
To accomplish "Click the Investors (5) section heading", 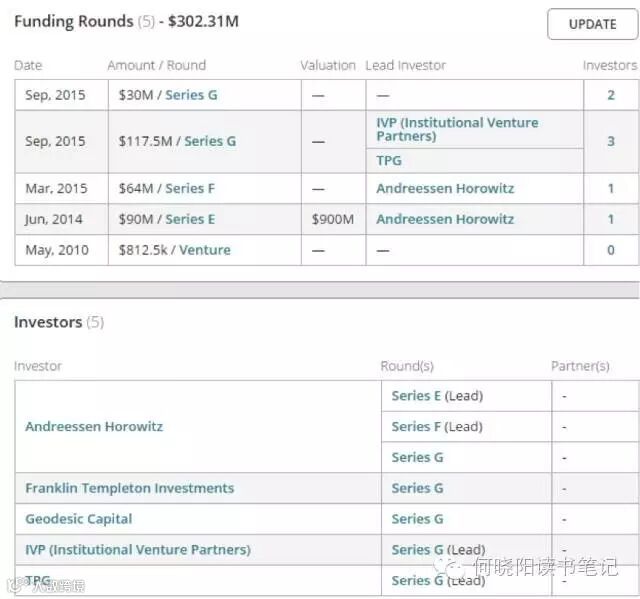I will (59, 322).
